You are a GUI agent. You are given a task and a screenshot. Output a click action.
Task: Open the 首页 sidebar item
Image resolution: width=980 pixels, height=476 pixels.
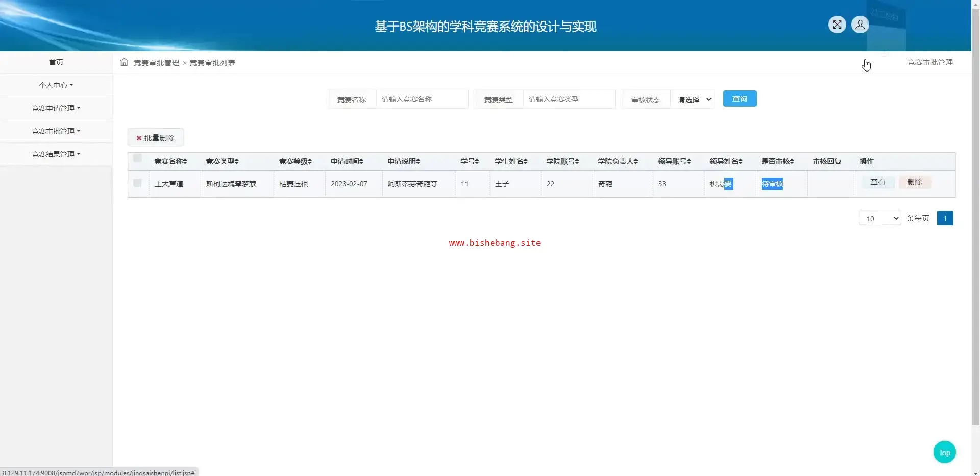(56, 62)
